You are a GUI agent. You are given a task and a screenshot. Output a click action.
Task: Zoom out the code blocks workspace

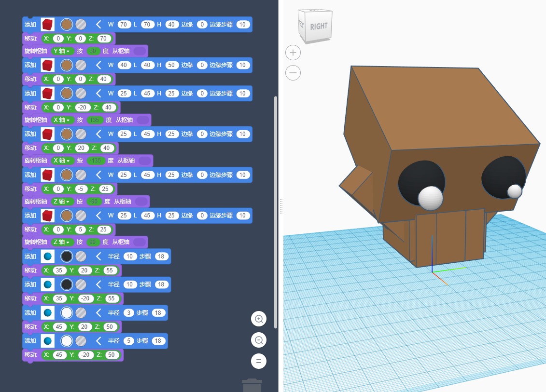point(259,340)
